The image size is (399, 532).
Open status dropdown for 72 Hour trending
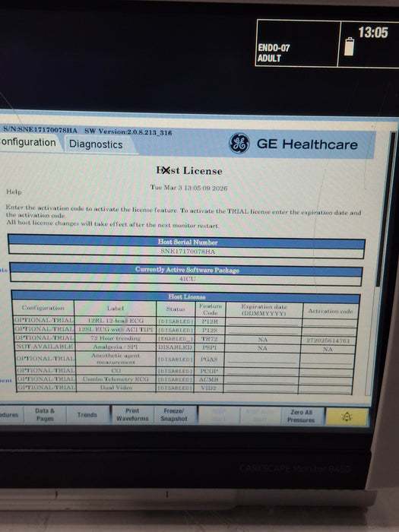pyautogui.click(x=176, y=339)
